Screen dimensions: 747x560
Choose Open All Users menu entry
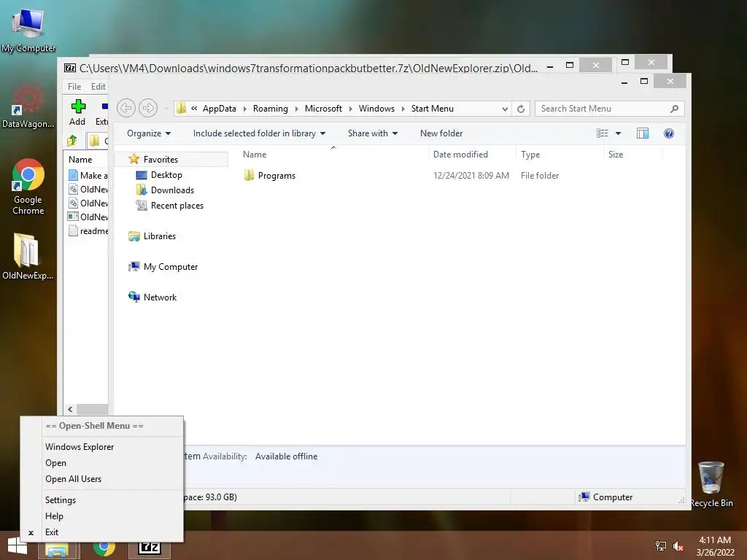(74, 479)
